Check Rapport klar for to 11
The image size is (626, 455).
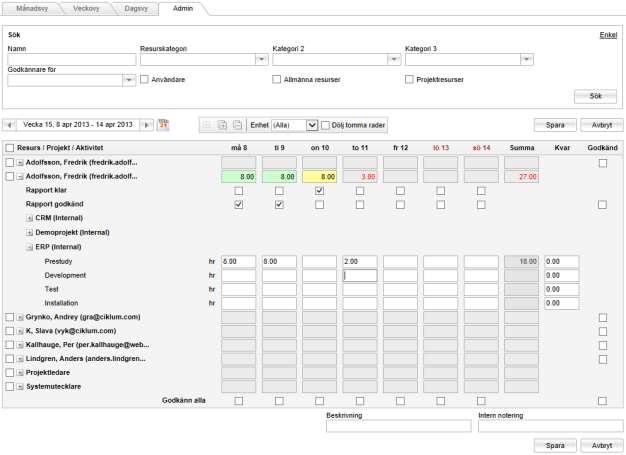(360, 191)
